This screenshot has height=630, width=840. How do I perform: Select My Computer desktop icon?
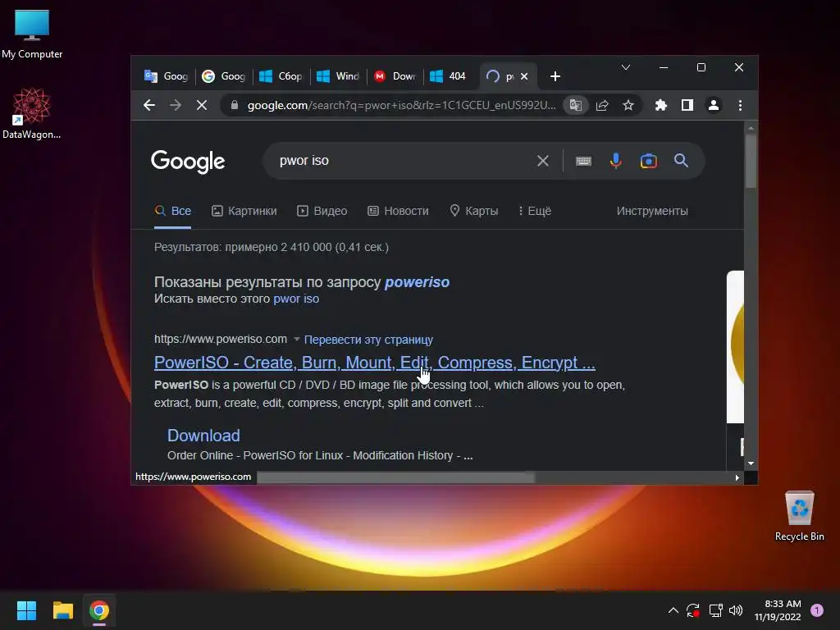32,34
